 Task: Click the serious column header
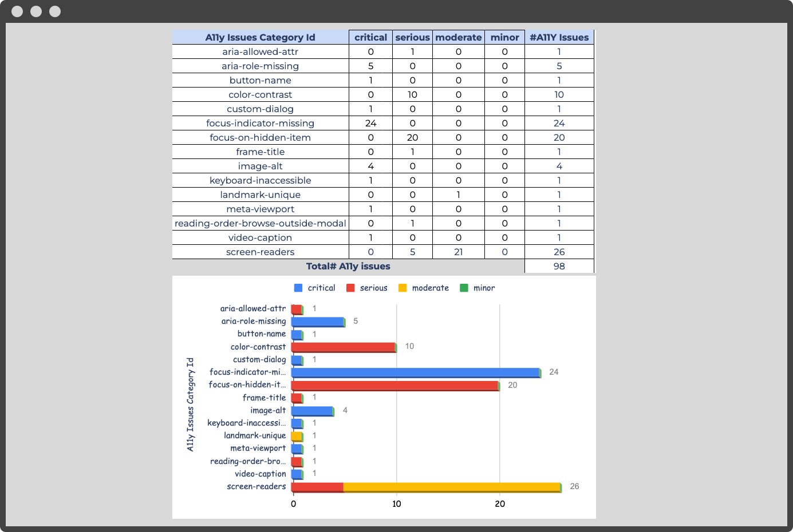412,37
